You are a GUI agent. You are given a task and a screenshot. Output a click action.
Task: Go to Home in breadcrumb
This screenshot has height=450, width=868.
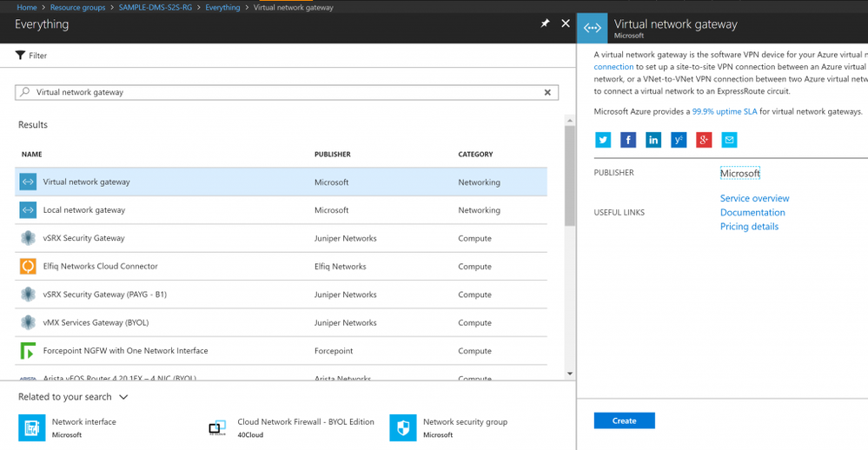pyautogui.click(x=27, y=7)
